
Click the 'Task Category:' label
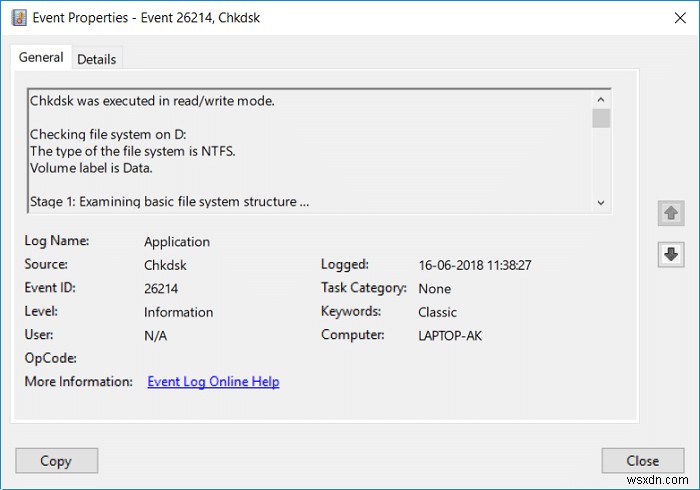(x=364, y=288)
